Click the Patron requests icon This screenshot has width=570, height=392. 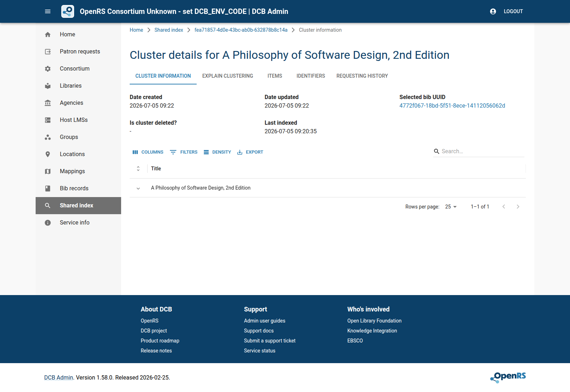48,52
